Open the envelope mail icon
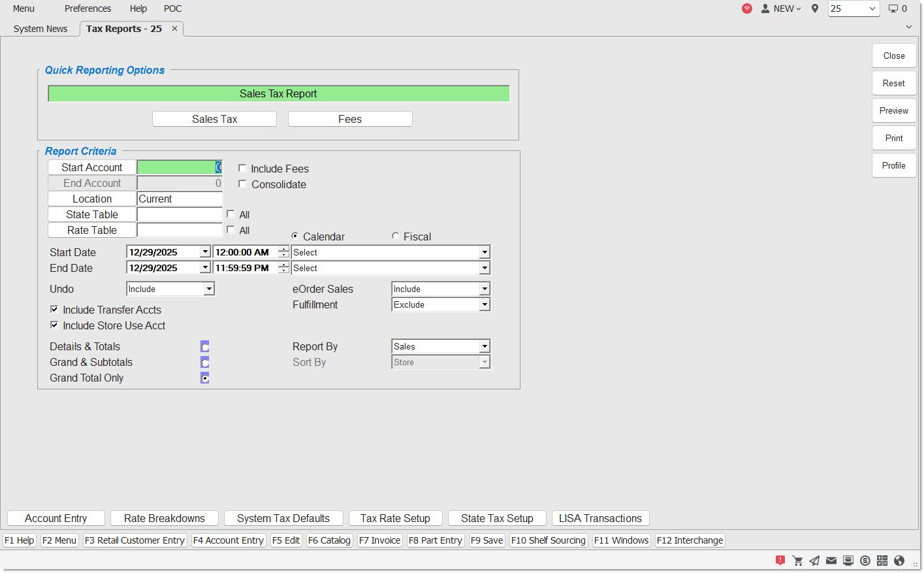Image resolution: width=924 pixels, height=573 pixels. click(x=831, y=561)
